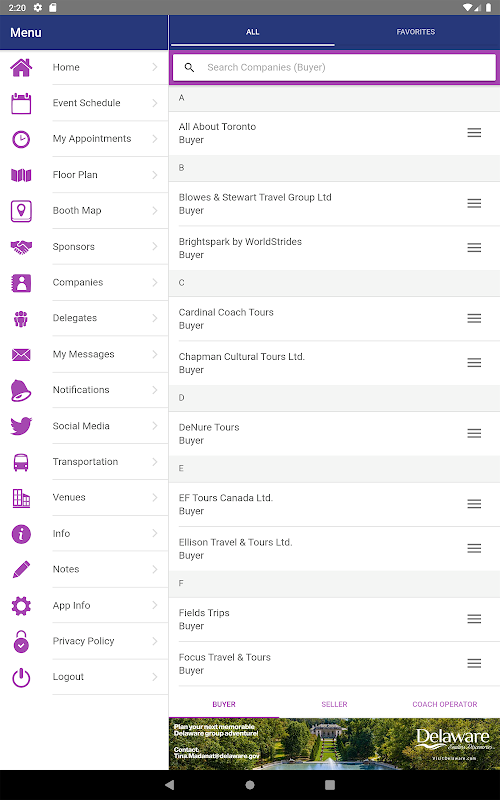The height and width of the screenshot is (800, 500).
Task: Tap the Delegates people icon
Action: click(x=21, y=318)
